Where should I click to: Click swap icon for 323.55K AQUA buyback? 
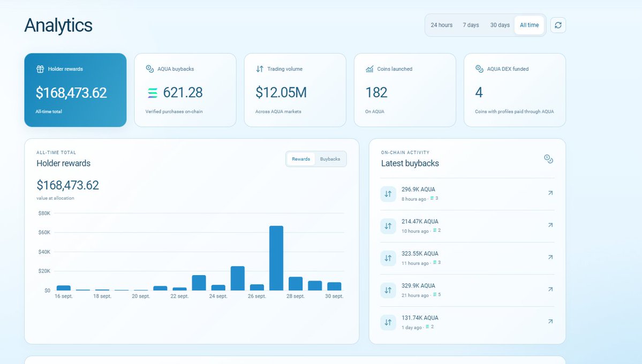388,259
